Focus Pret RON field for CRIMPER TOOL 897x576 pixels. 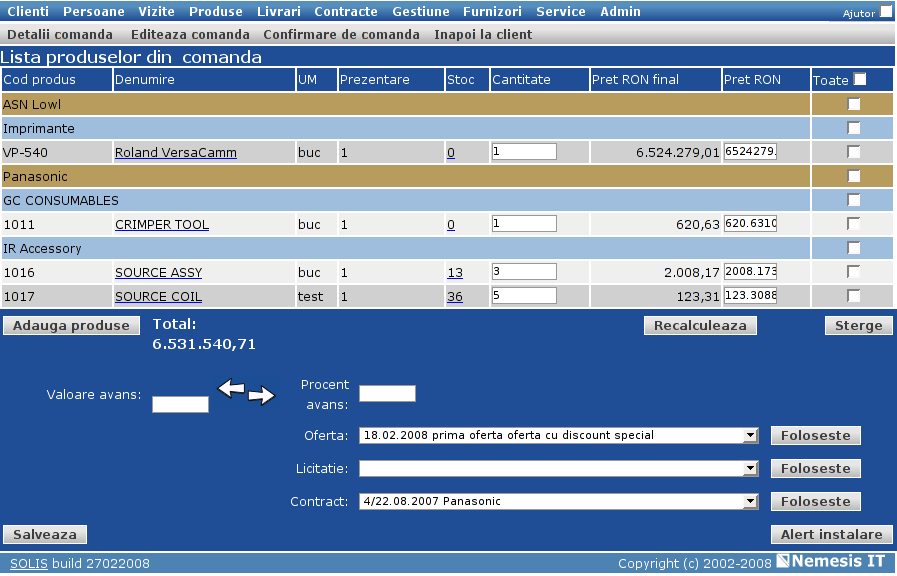pyautogui.click(x=750, y=224)
